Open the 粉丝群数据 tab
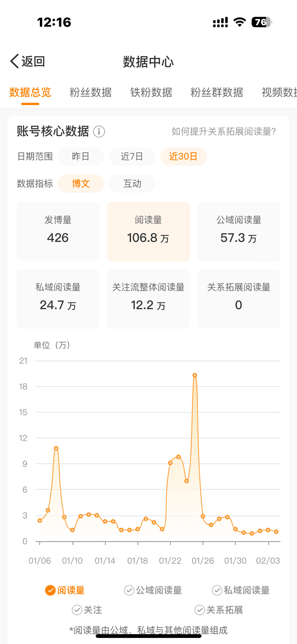The width and height of the screenshot is (297, 644). click(x=217, y=92)
